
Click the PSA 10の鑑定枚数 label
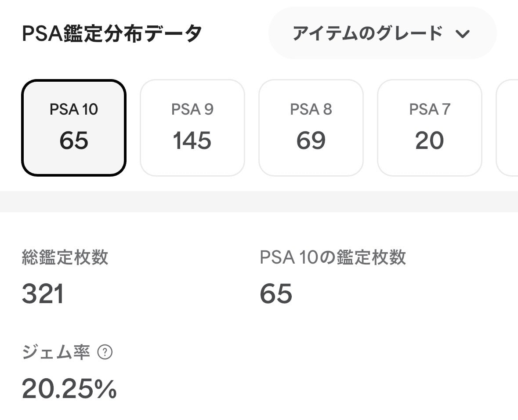coord(333,257)
